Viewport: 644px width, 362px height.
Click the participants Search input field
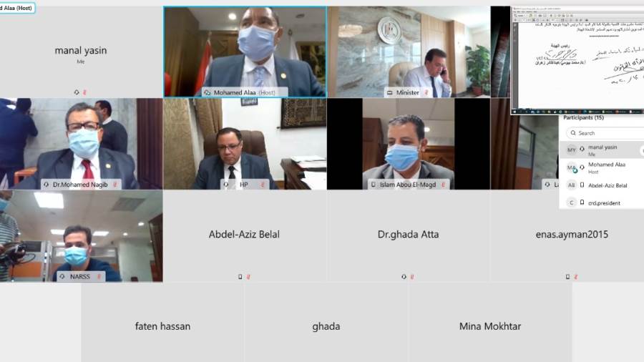click(605, 133)
